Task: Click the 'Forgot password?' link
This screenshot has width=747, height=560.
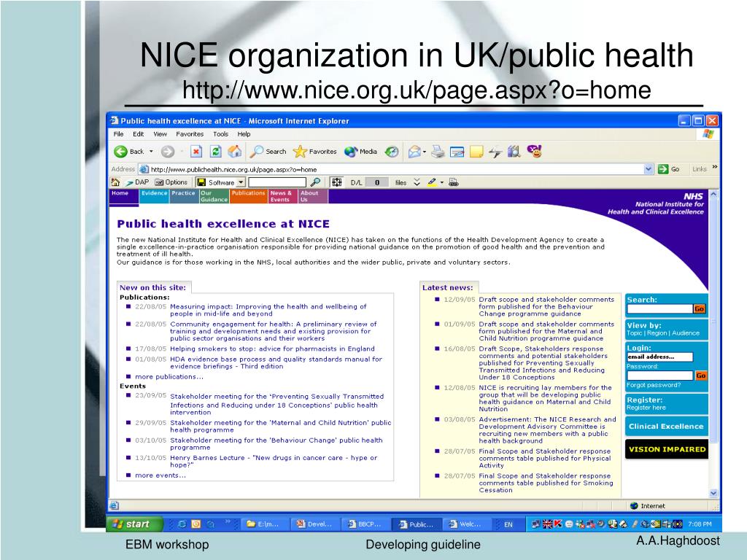Action: pyautogui.click(x=654, y=385)
